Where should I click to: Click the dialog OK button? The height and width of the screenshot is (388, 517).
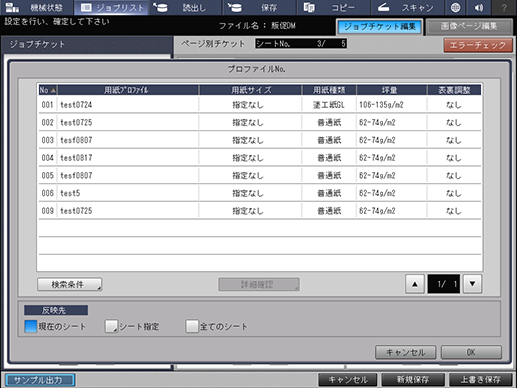pyautogui.click(x=471, y=352)
